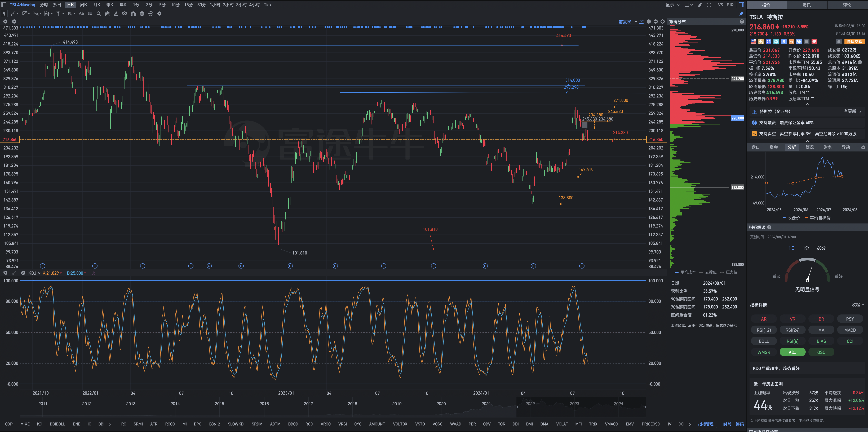Open main chart settings gear
Screen dimensions: 868x432
[5, 22]
